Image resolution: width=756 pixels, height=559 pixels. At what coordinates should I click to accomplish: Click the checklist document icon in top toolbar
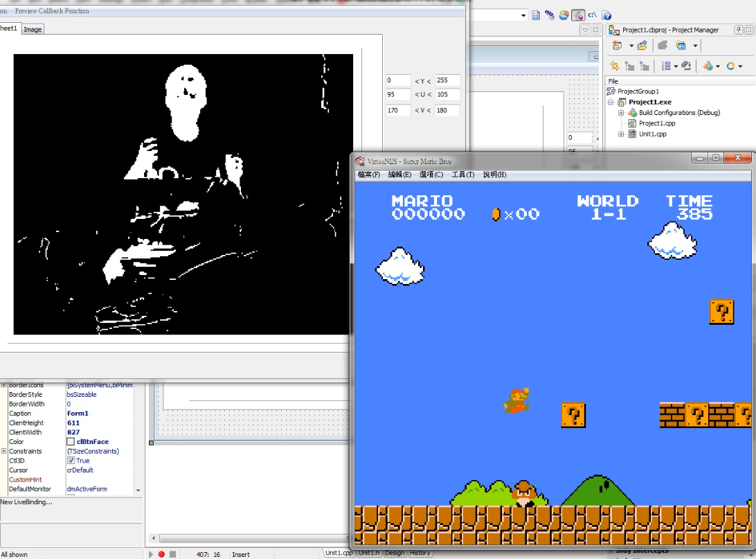point(536,15)
